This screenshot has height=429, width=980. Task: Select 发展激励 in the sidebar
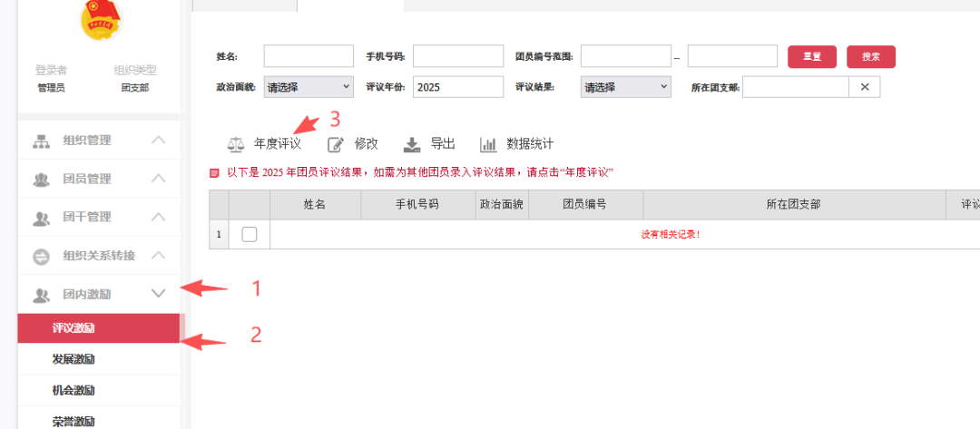click(x=73, y=359)
